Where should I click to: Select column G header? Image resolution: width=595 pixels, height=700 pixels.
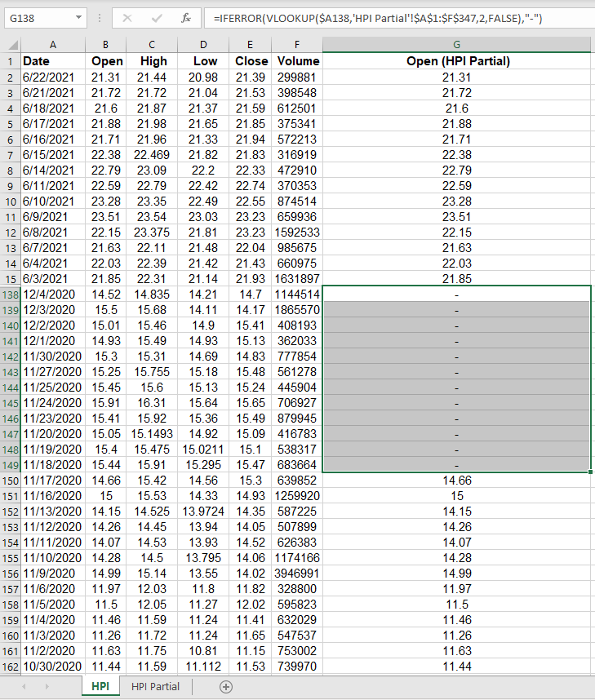[x=456, y=44]
